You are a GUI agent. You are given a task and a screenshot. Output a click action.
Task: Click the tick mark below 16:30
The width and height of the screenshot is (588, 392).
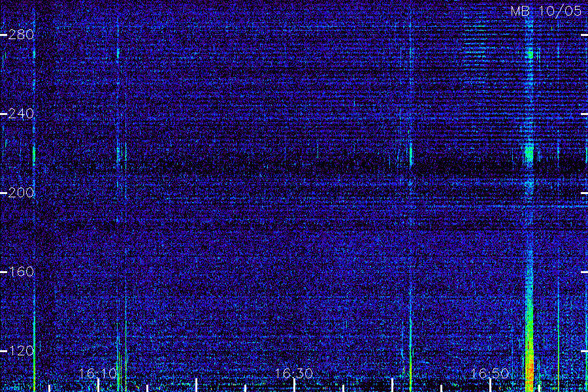(x=295, y=385)
